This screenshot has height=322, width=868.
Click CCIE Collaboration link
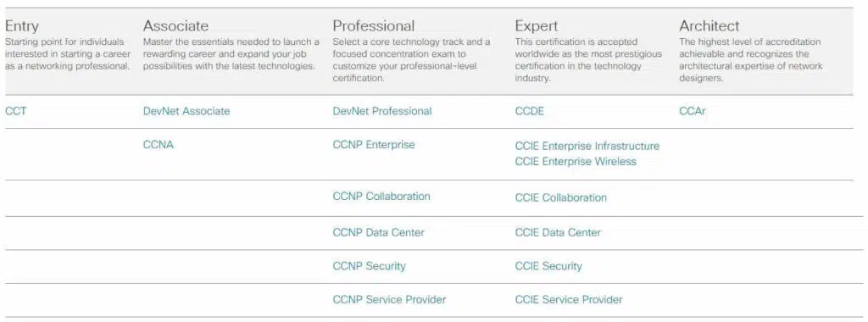pos(561,197)
